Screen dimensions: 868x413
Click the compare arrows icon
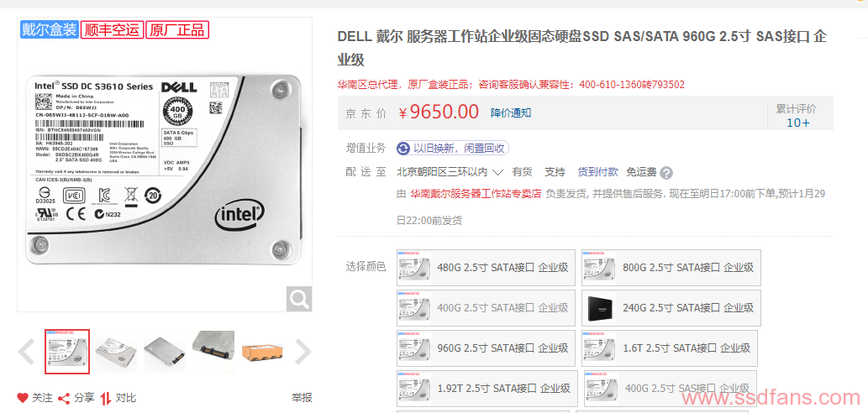coord(106,398)
